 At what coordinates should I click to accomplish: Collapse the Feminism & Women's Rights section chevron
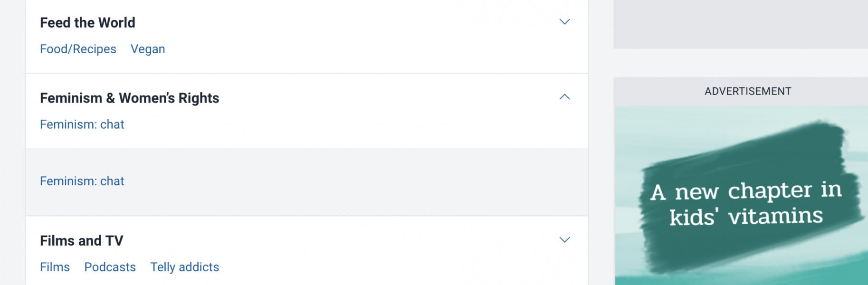click(564, 97)
